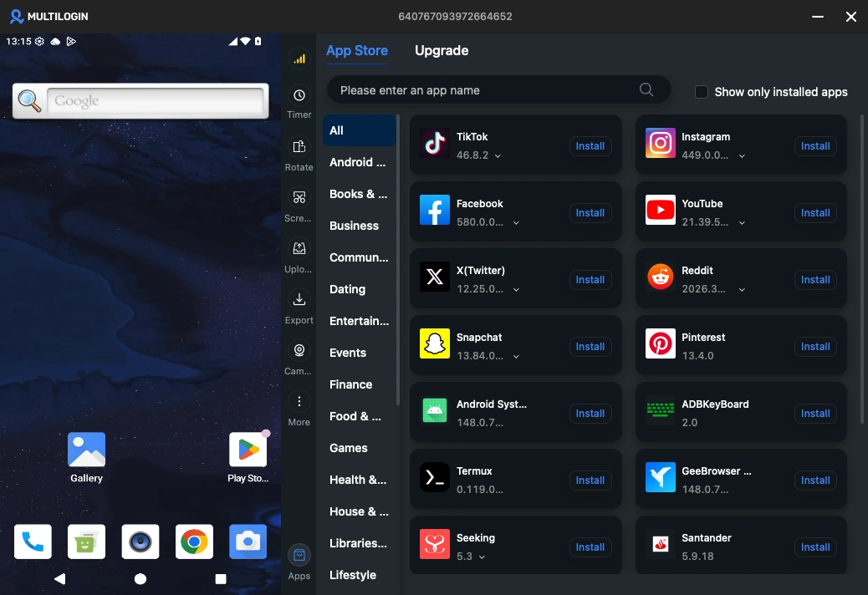868x595 pixels.
Task: Enable Show only installed apps checkbox
Action: click(702, 92)
